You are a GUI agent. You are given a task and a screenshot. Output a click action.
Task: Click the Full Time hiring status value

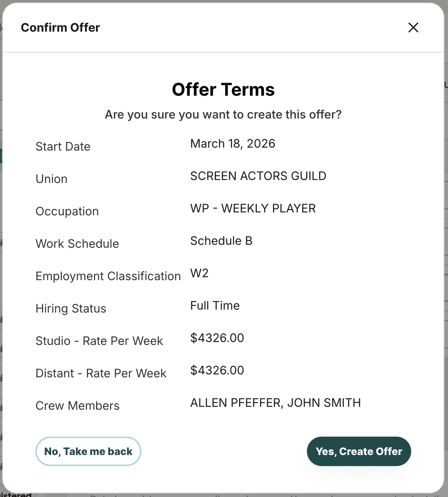(x=215, y=306)
